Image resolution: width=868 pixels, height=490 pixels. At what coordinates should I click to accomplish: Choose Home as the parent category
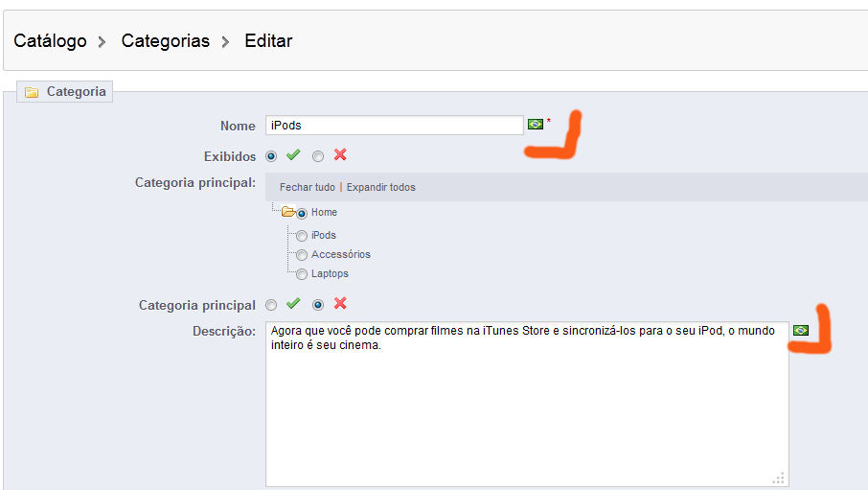pyautogui.click(x=302, y=214)
